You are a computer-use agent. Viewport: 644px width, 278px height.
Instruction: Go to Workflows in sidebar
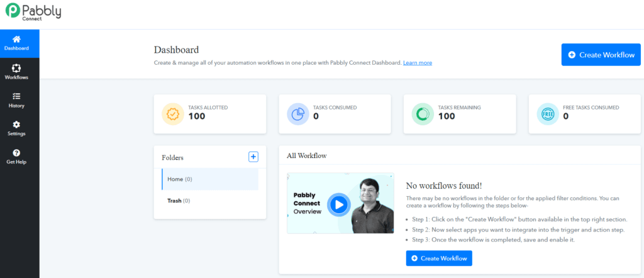(x=16, y=72)
